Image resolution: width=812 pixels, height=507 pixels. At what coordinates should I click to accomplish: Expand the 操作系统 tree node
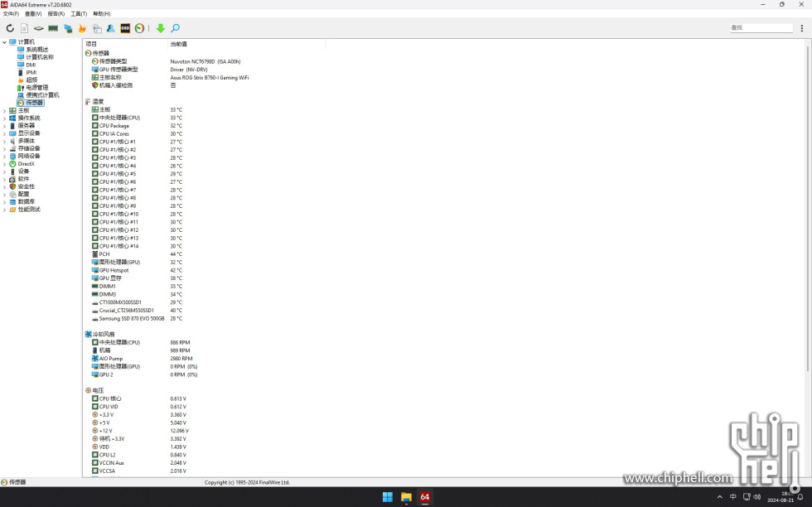(5, 118)
